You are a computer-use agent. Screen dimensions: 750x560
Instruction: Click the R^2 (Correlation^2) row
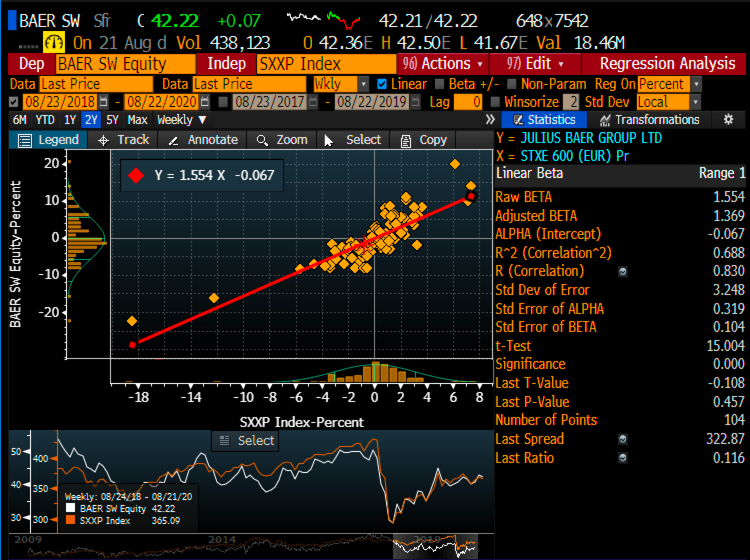[620, 253]
